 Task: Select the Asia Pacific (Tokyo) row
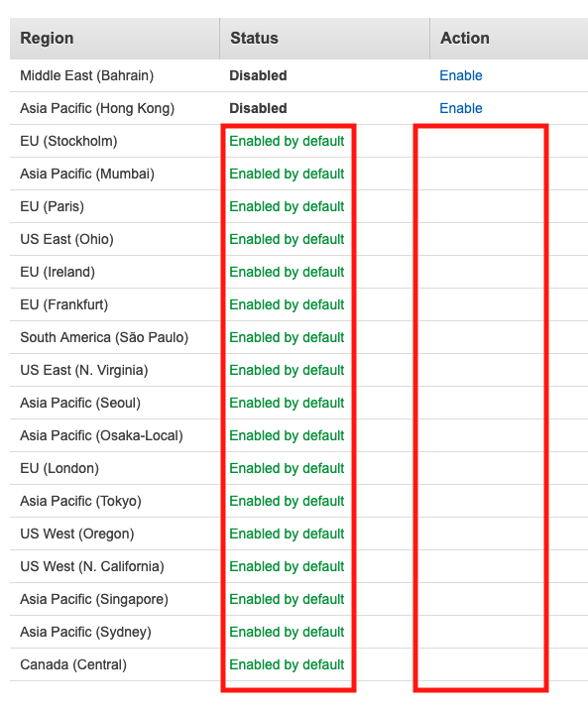pos(298,501)
